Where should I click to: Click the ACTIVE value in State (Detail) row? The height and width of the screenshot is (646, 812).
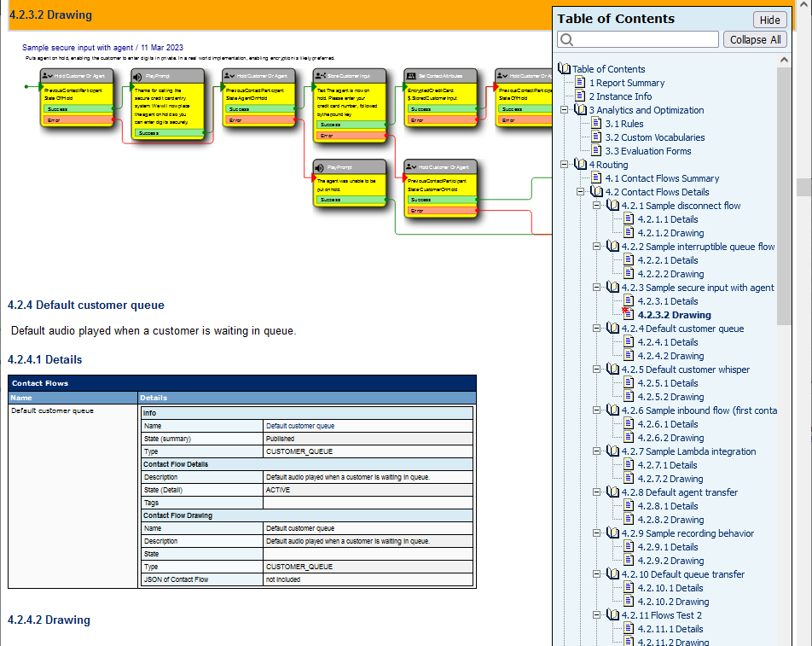pyautogui.click(x=277, y=490)
